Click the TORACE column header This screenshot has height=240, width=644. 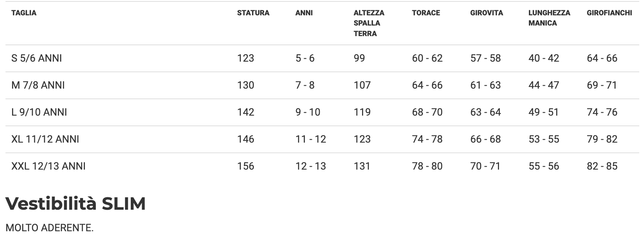pyautogui.click(x=426, y=13)
